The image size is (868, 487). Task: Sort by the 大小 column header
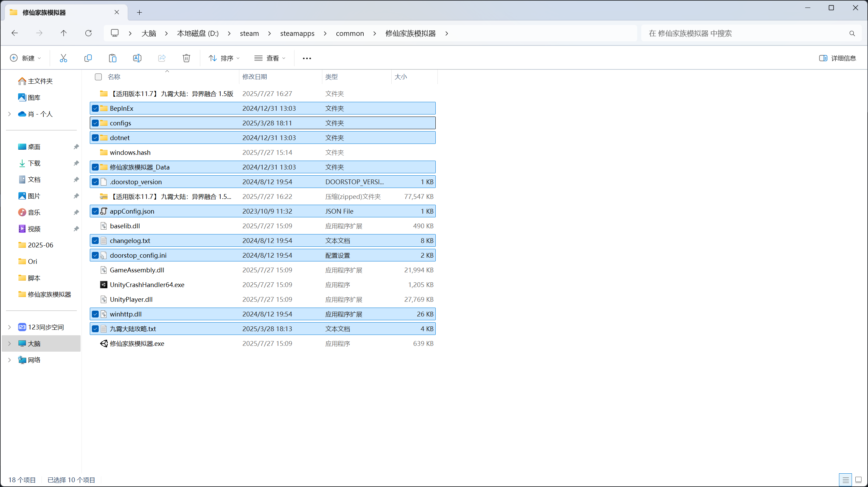pyautogui.click(x=414, y=77)
